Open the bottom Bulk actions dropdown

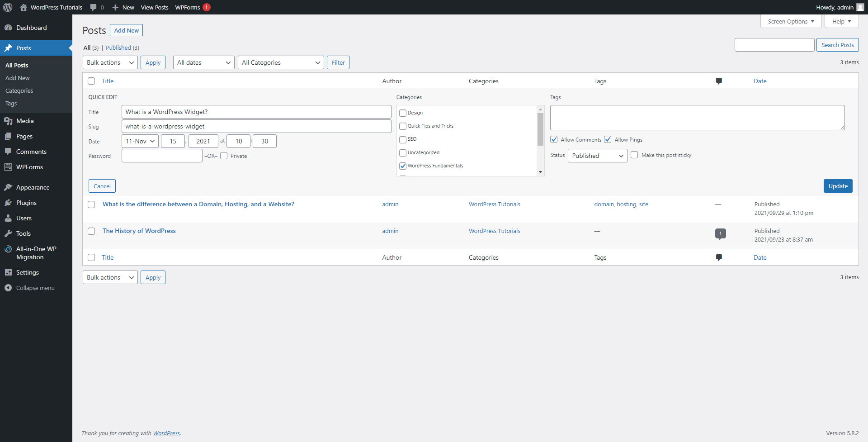click(110, 277)
